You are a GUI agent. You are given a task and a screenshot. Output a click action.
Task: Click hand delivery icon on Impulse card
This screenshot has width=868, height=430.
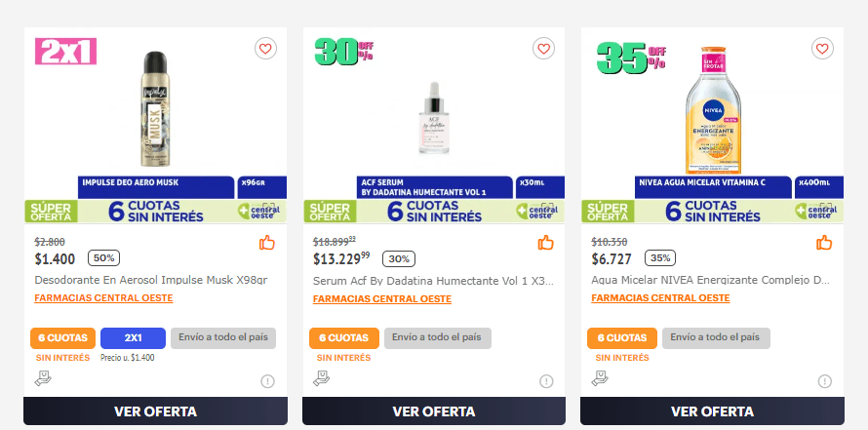tap(43, 378)
